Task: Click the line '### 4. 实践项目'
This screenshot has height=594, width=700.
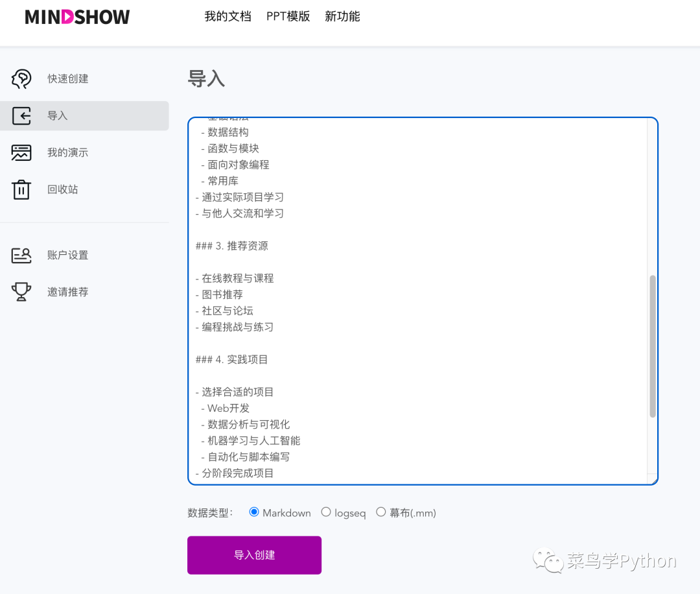Action: click(x=231, y=359)
